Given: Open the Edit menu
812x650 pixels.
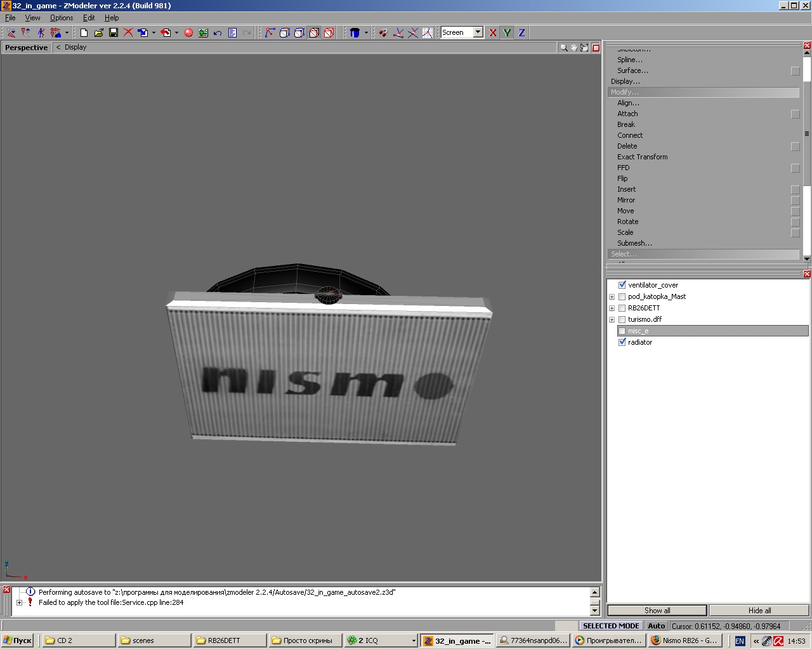Looking at the screenshot, I should 89,18.
